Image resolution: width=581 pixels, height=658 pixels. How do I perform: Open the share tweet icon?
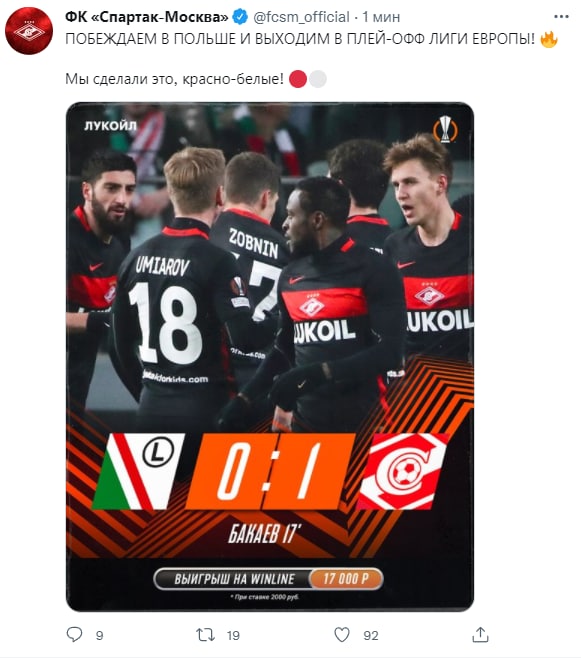pos(480,634)
